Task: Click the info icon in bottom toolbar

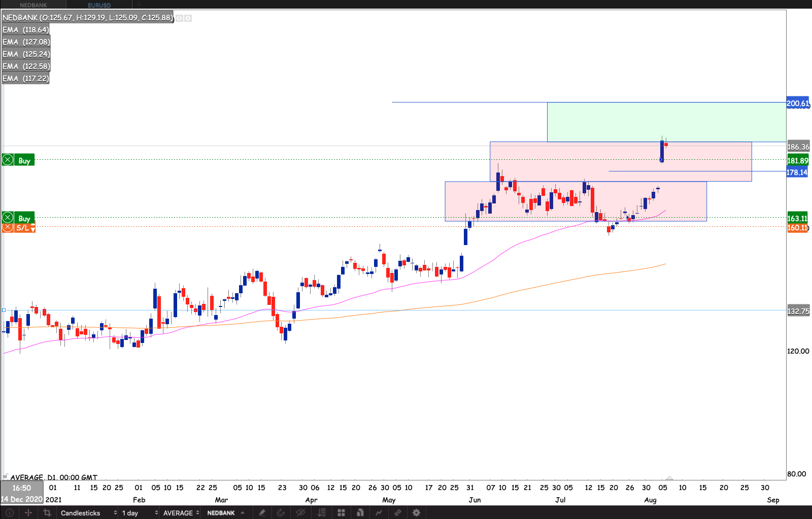Action: click(x=9, y=513)
